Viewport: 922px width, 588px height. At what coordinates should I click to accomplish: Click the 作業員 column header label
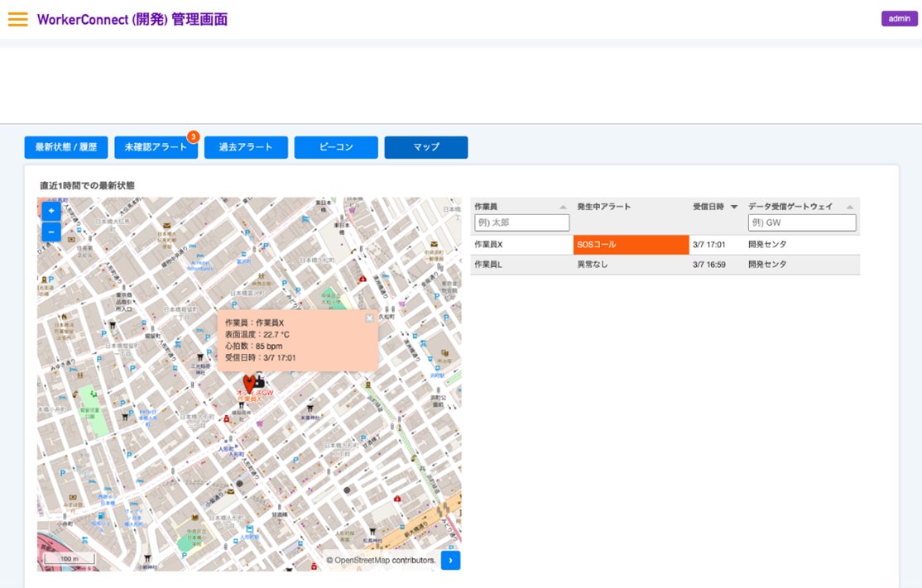click(486, 207)
